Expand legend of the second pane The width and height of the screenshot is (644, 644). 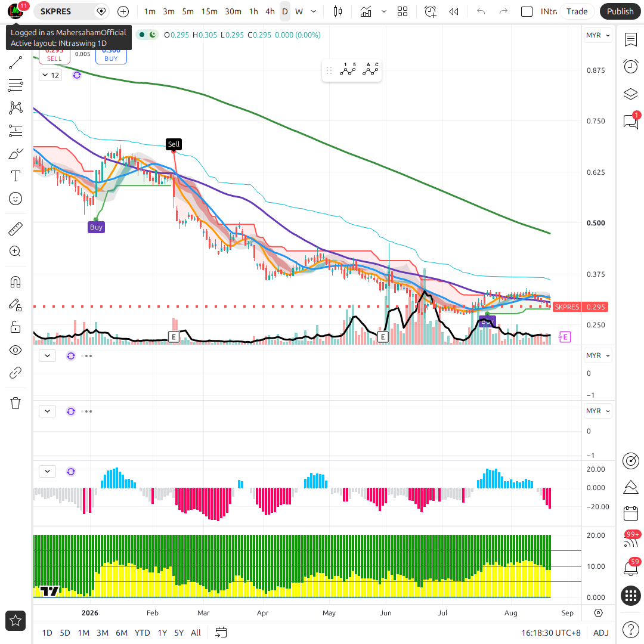[x=48, y=355]
